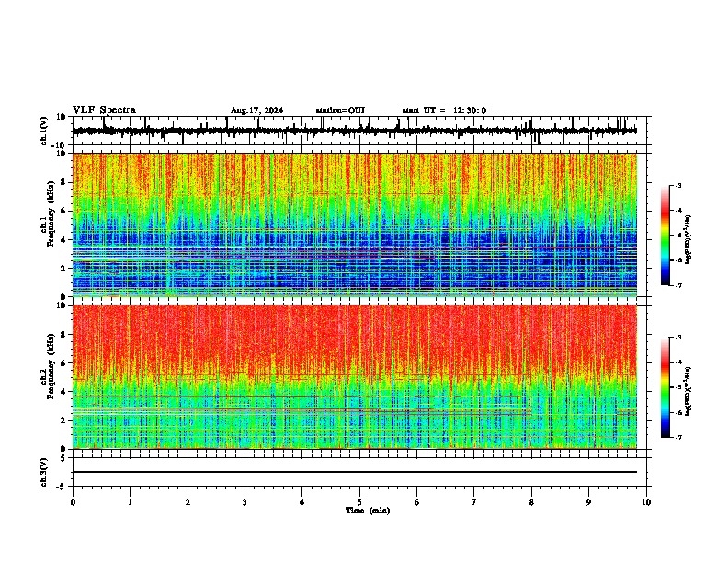Click the "-7" tick on ch.1 colorbar
The image size is (728, 563).
coord(677,285)
